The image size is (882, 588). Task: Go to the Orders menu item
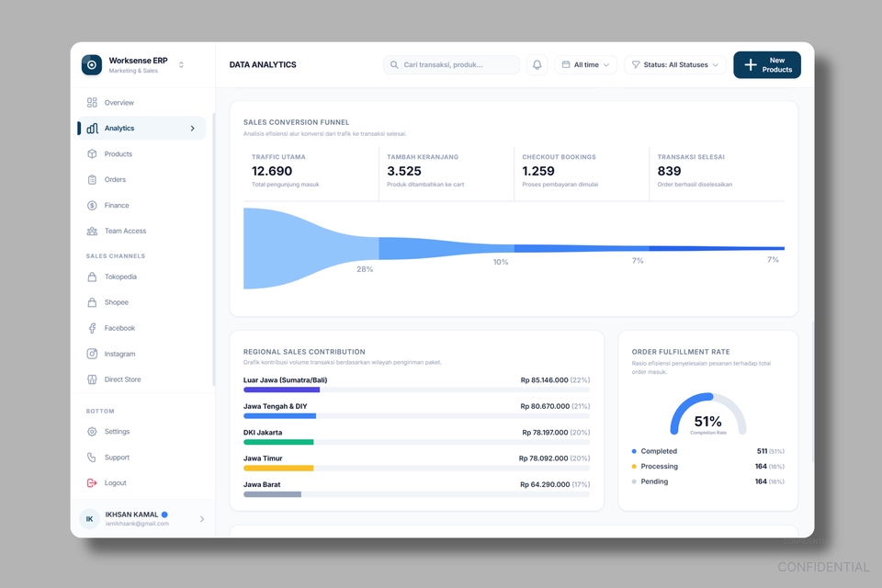141,179
